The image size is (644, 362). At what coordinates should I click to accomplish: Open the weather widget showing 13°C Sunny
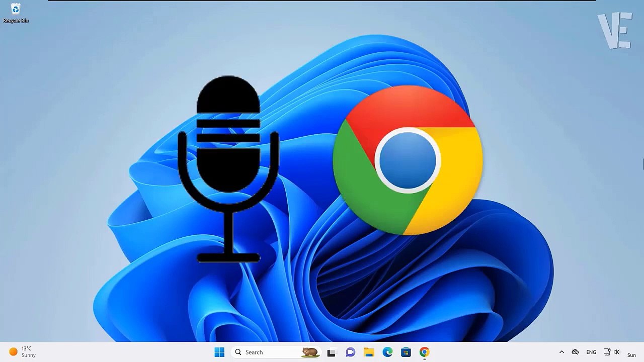23,352
